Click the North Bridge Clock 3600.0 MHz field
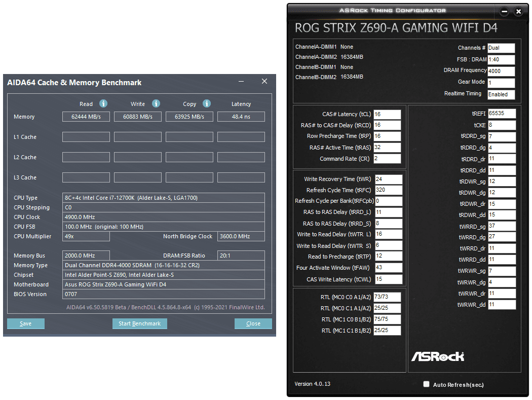The image size is (532, 400). pos(241,236)
